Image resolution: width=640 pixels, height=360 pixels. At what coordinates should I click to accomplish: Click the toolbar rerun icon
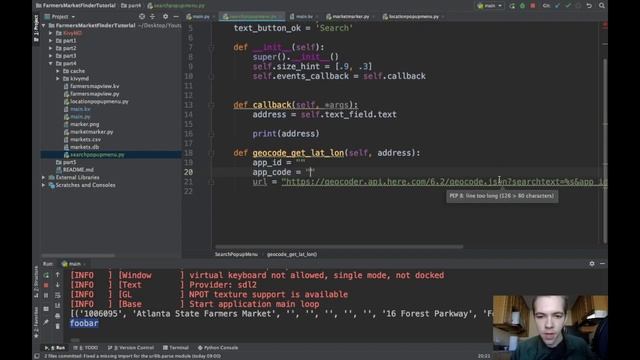[x=512, y=6]
